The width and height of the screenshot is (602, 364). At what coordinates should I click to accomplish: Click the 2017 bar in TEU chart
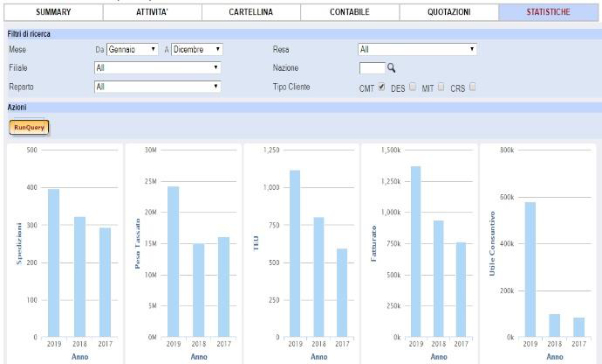[342, 293]
